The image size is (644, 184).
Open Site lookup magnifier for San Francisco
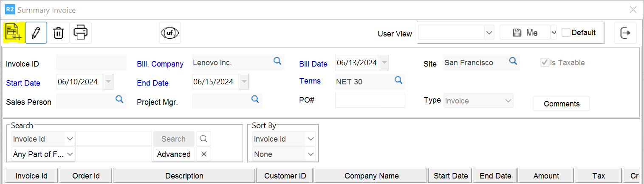point(513,61)
